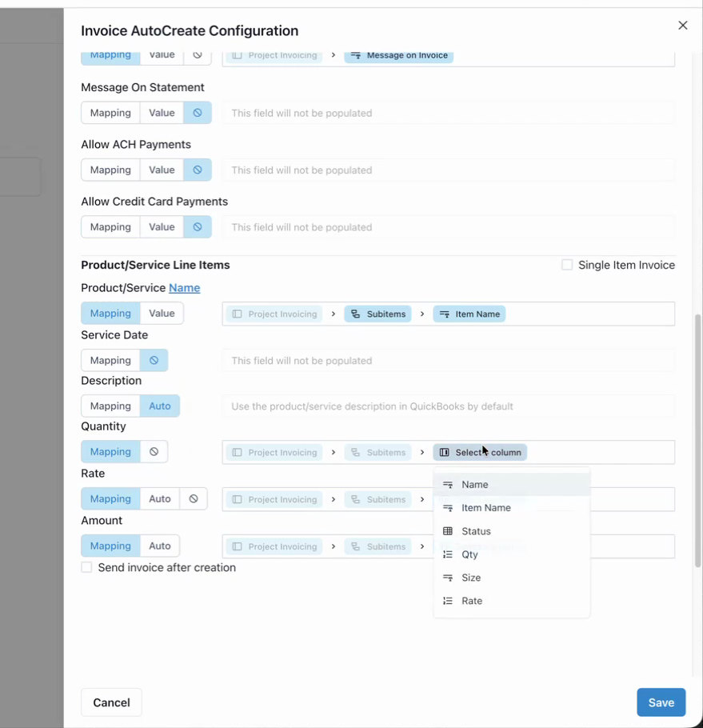703x728 pixels.
Task: Open the Product/Service Name link
Action: [x=184, y=288]
